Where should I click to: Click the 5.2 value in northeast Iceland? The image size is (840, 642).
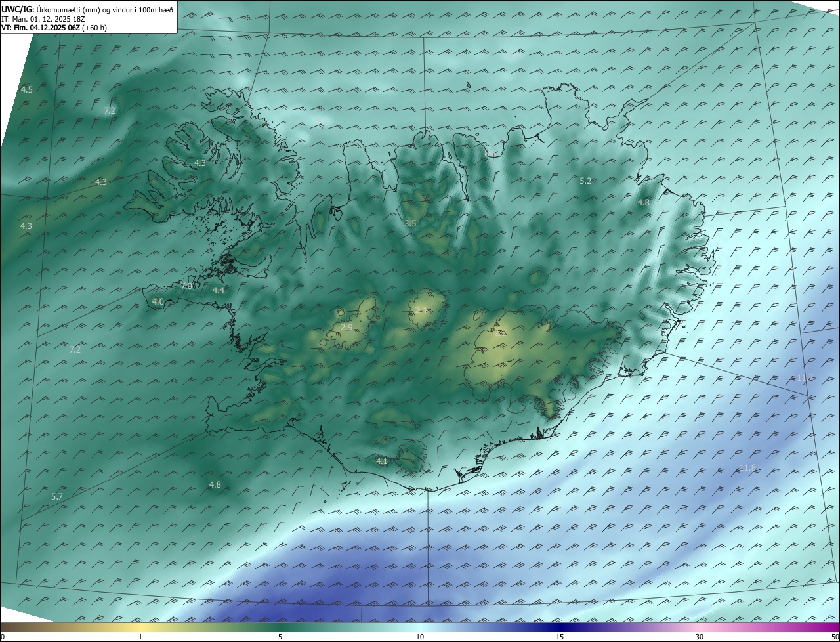[586, 181]
